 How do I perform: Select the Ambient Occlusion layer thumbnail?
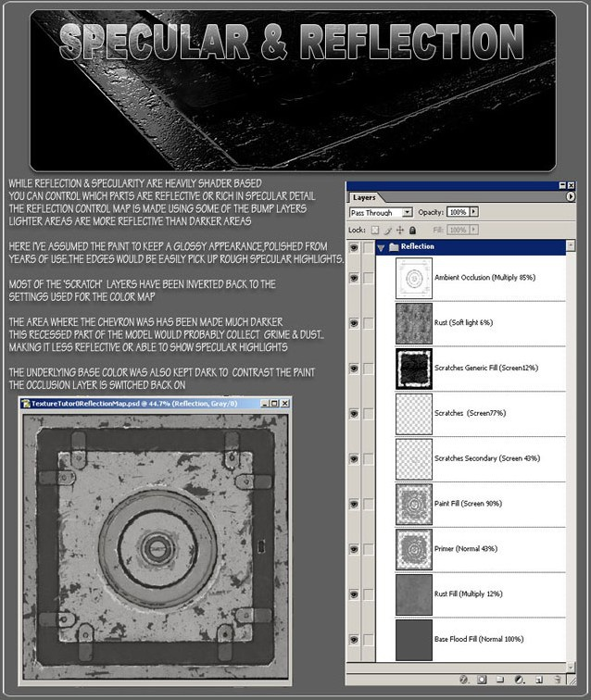[x=414, y=278]
